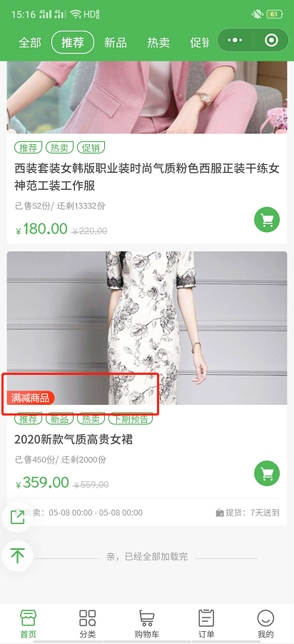Screen dimensions: 294x644
Task: Close the mini program via the circle icon
Action: pyautogui.click(x=272, y=40)
